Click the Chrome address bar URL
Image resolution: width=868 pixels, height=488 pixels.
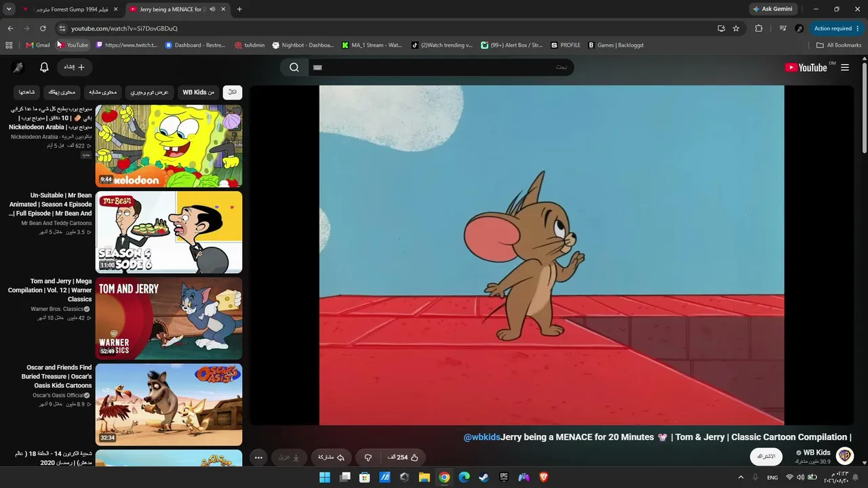point(124,28)
